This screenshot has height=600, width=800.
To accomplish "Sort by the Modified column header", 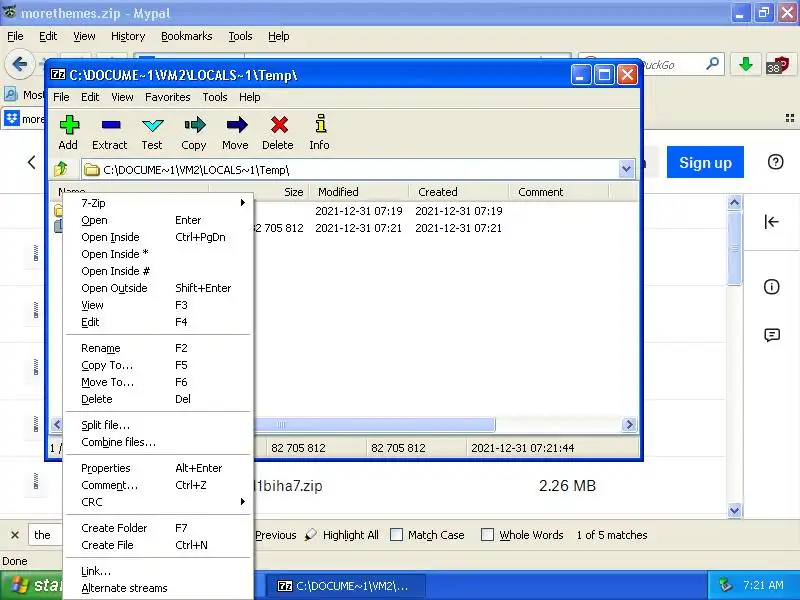I will coord(359,192).
